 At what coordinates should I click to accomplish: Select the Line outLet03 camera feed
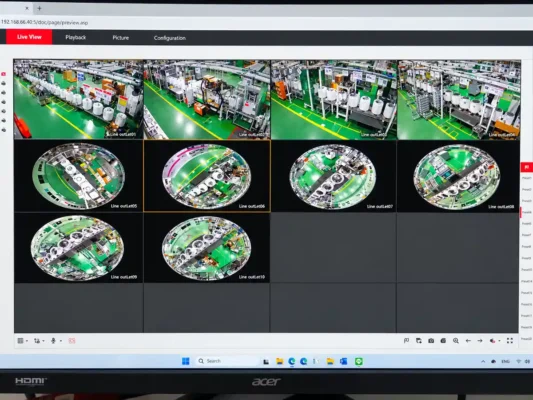coord(334,100)
